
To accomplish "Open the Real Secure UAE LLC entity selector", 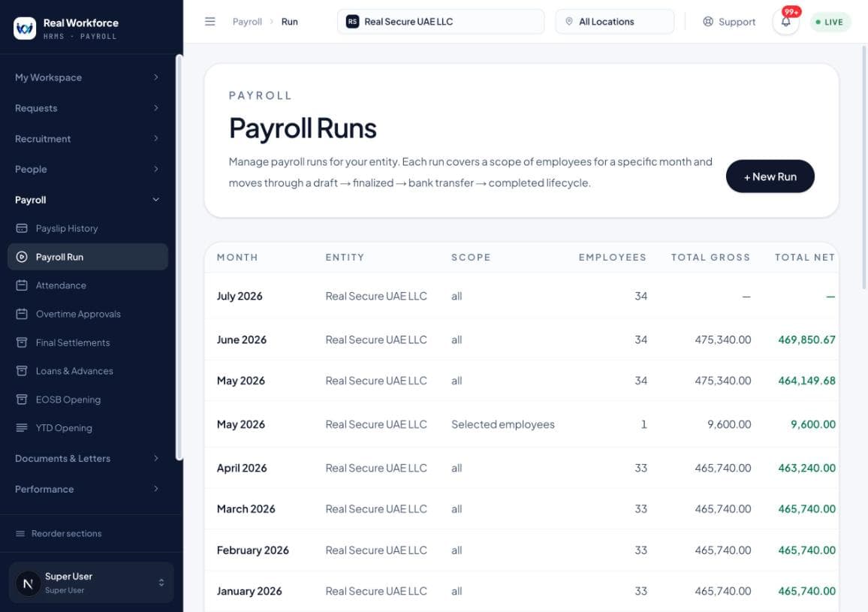I will [x=441, y=22].
